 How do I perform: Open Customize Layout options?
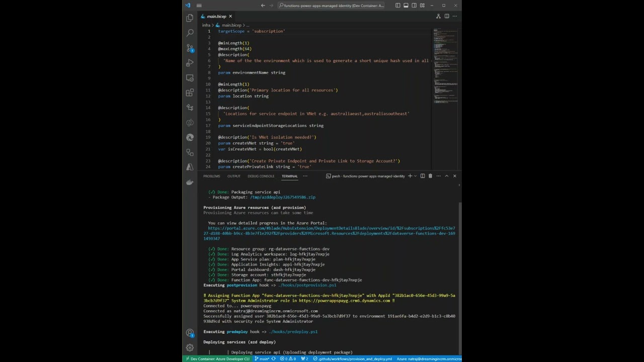point(422,6)
